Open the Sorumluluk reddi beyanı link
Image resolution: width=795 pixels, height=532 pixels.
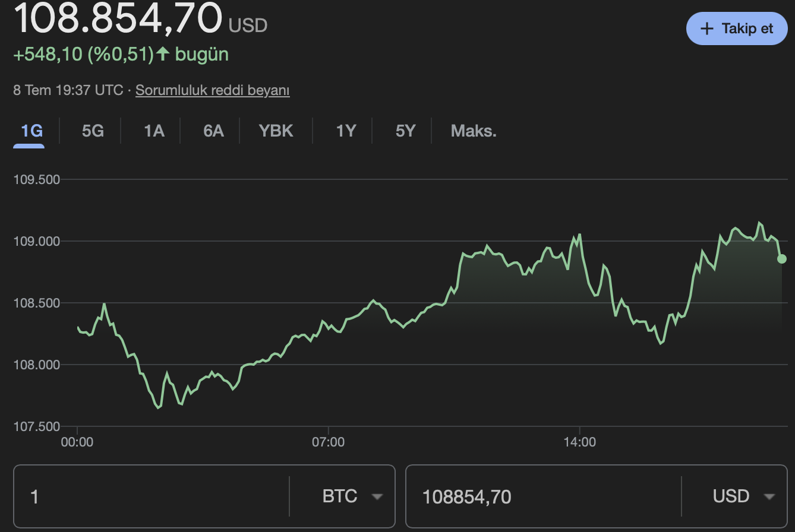[213, 90]
